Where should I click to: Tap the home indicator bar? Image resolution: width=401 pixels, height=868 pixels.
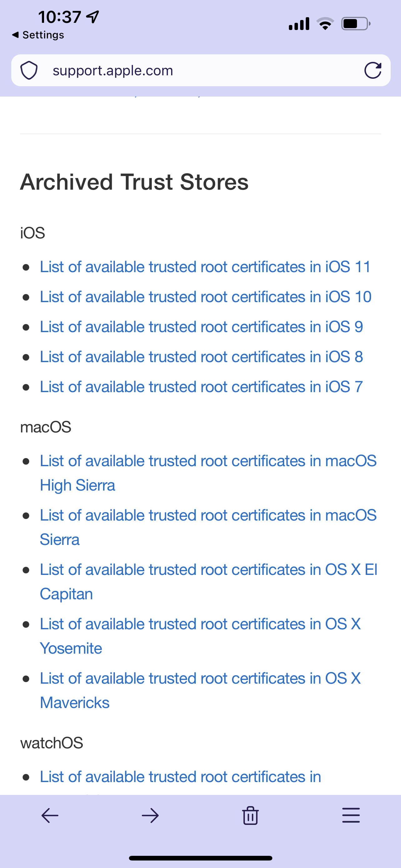[201, 858]
